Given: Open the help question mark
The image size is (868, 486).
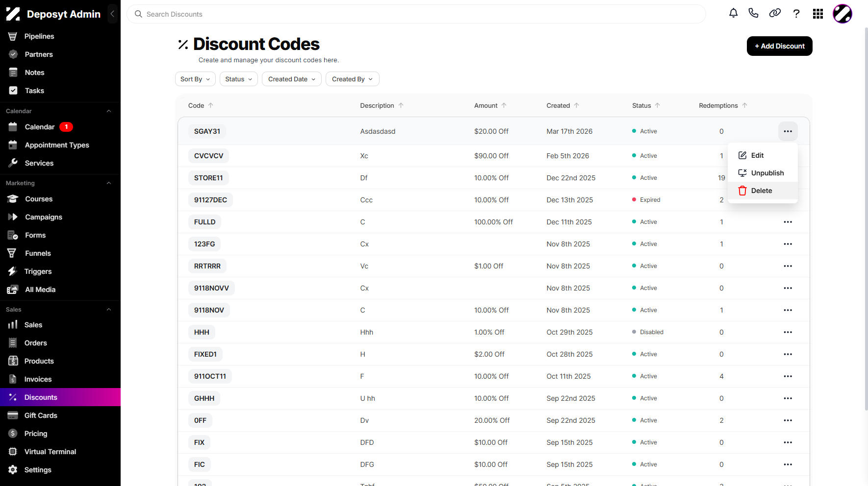Looking at the screenshot, I should pos(796,14).
